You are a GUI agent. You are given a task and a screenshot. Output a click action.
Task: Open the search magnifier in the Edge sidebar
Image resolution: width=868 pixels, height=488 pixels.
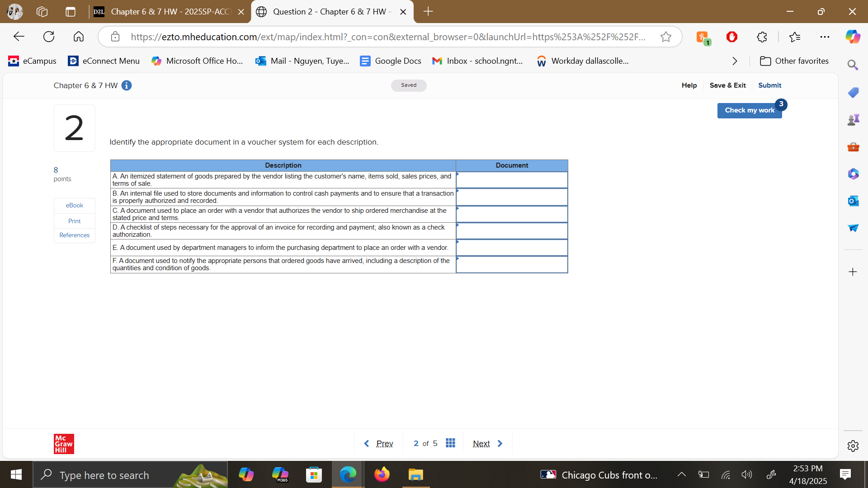click(852, 65)
